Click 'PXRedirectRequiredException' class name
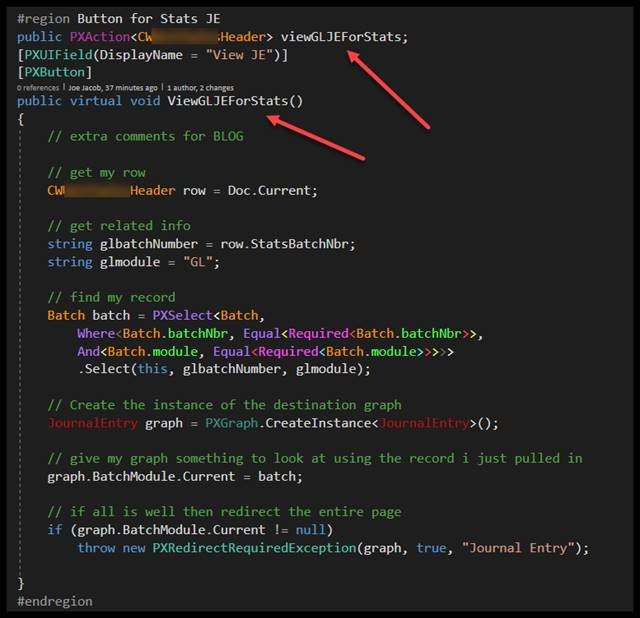This screenshot has height=618, width=640. pyautogui.click(x=254, y=548)
